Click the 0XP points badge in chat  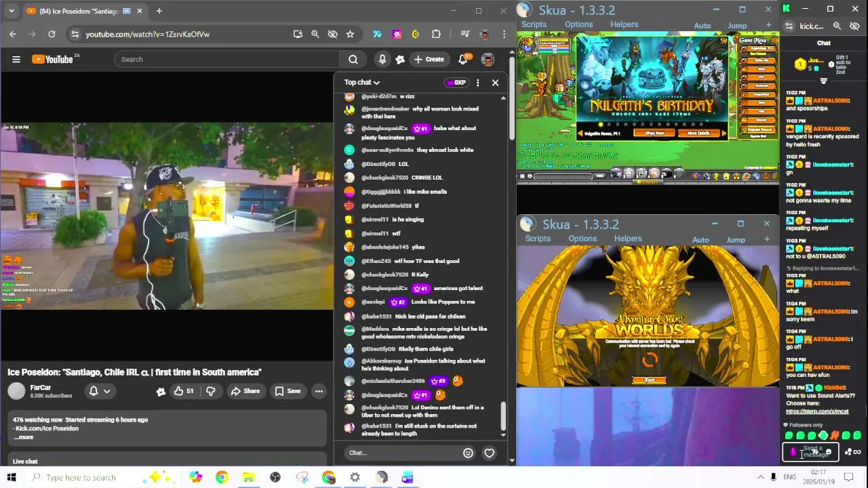456,83
